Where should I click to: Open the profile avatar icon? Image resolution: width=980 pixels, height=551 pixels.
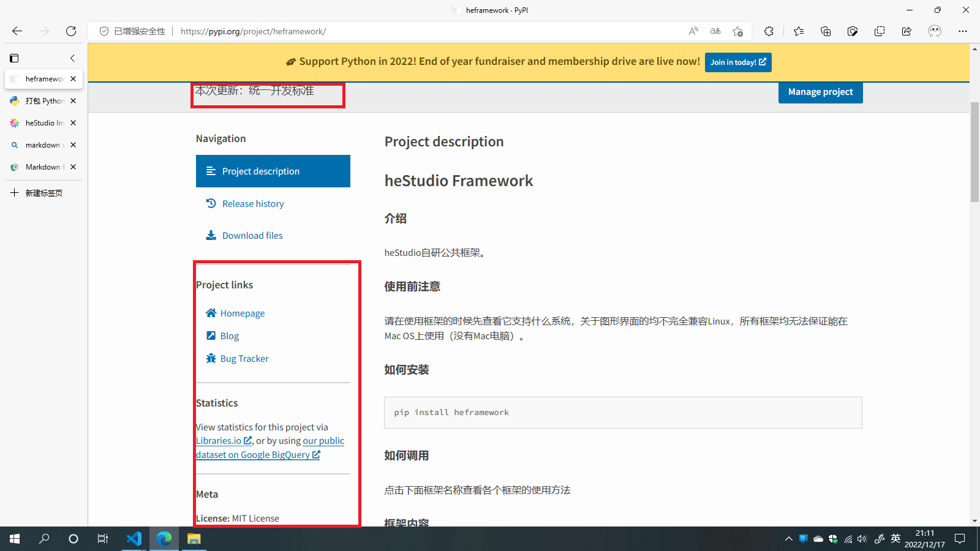click(935, 31)
